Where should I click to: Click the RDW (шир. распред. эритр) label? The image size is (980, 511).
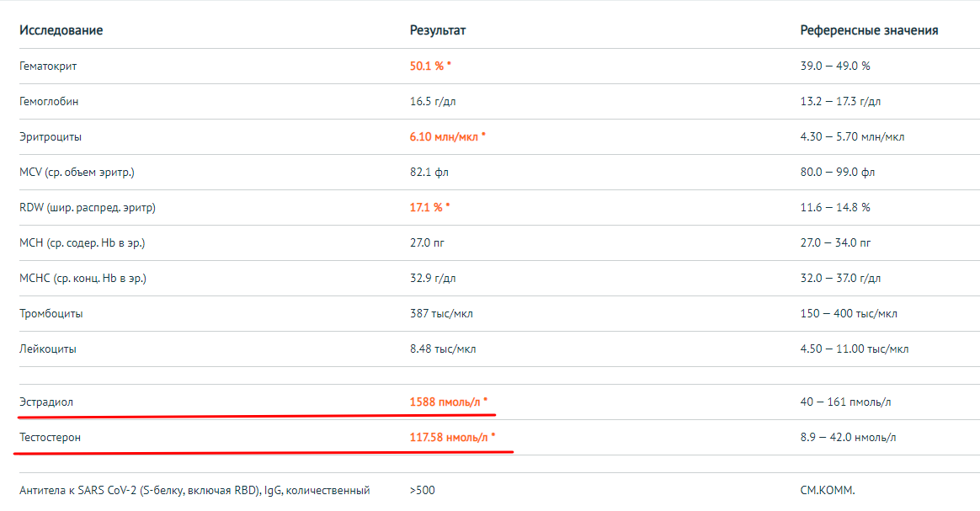click(x=87, y=207)
